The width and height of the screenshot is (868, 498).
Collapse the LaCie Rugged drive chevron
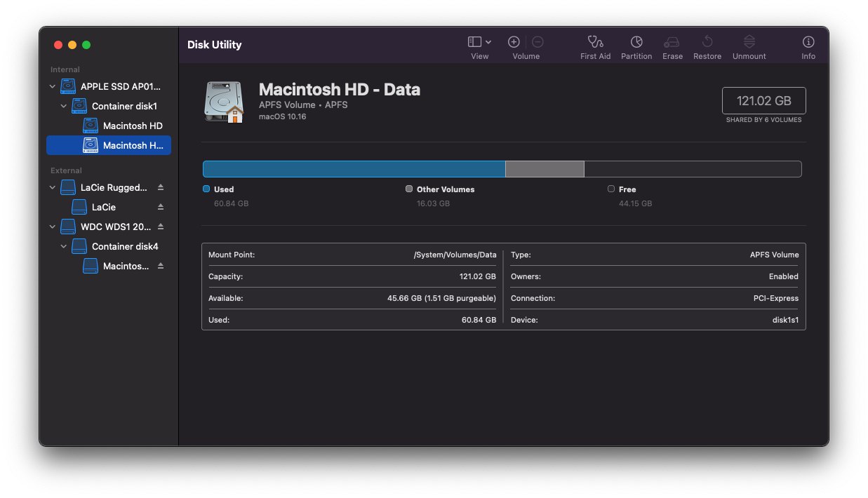click(x=53, y=188)
